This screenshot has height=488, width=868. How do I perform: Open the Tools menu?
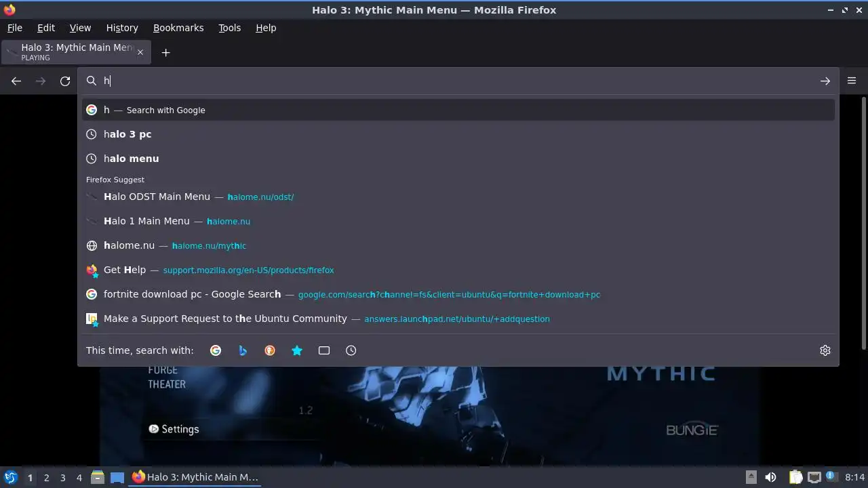click(229, 28)
